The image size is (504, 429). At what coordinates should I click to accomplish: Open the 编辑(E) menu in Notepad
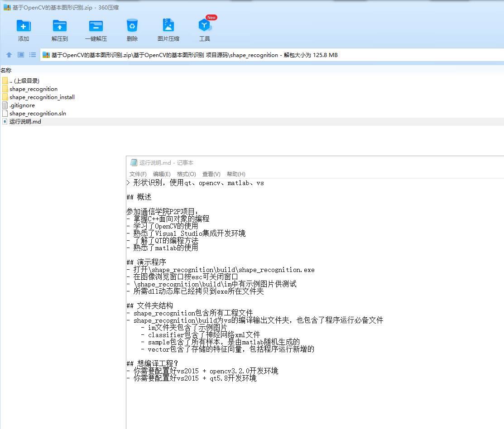click(x=162, y=174)
